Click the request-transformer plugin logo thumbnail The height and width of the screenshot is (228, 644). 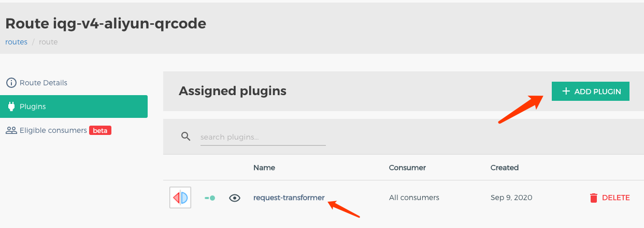coord(180,197)
